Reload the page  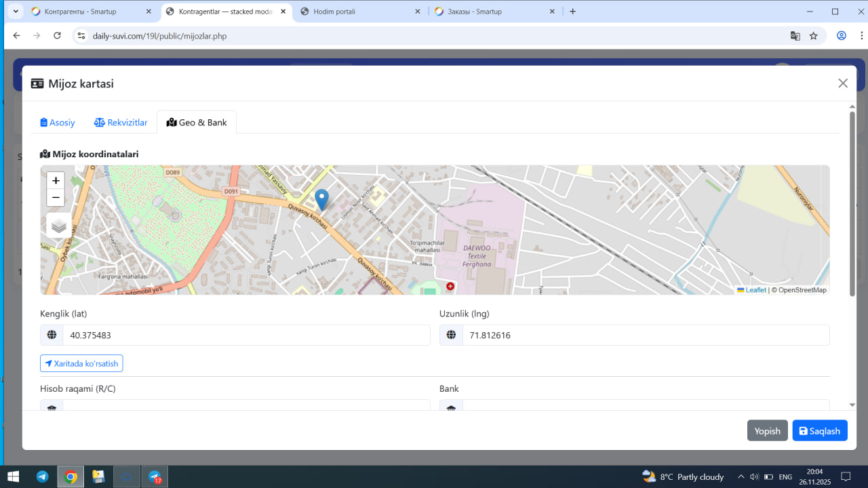[57, 36]
